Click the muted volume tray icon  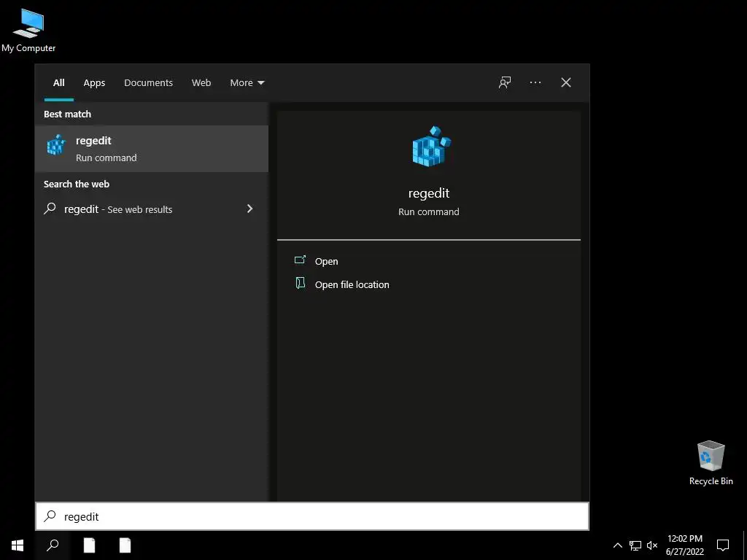[651, 545]
